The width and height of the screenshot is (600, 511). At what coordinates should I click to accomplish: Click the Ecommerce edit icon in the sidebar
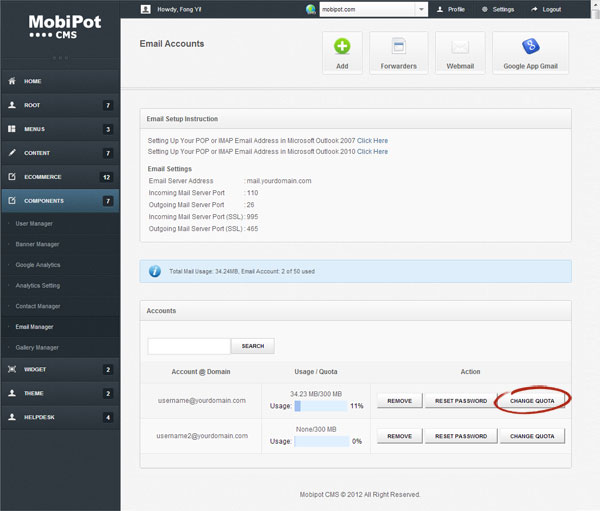pyautogui.click(x=12, y=176)
